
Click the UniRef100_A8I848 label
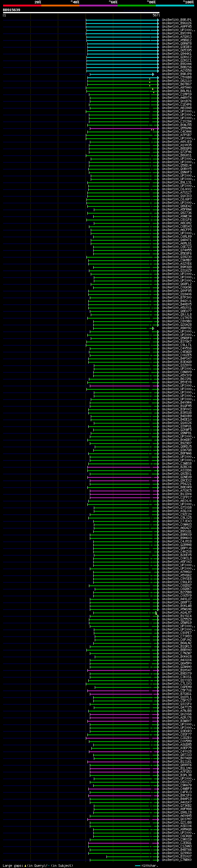(x=176, y=108)
